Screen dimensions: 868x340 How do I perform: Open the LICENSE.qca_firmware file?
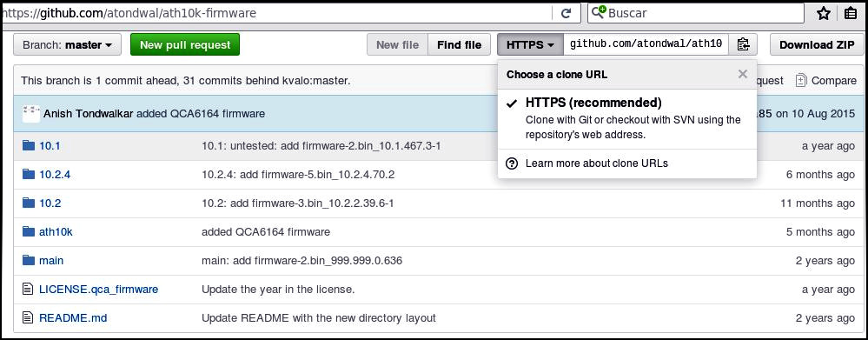tap(98, 289)
